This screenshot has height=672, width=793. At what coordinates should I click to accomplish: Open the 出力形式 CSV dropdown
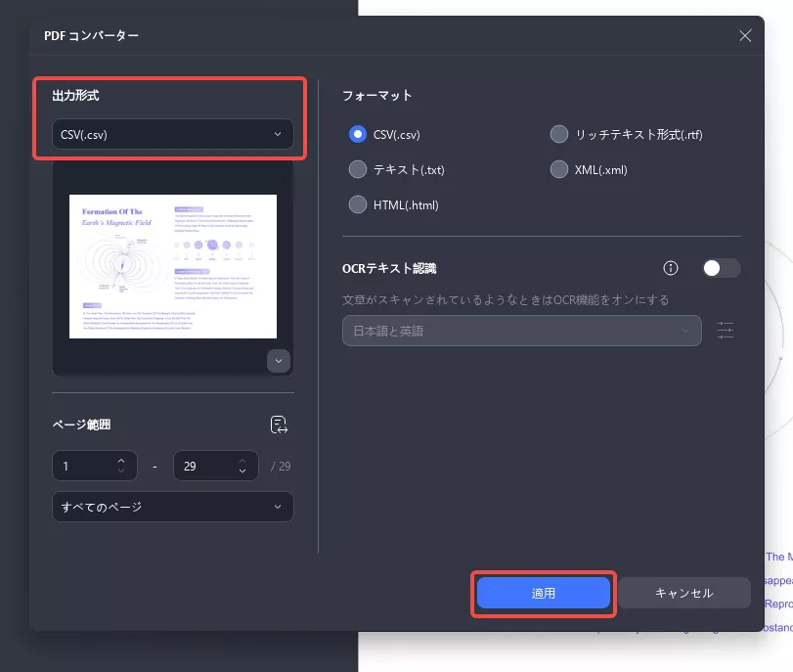172,135
